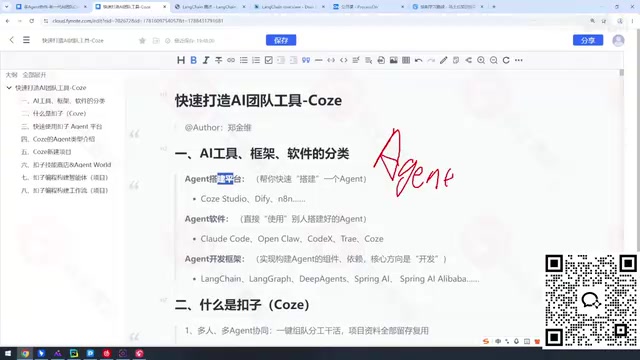Redo the last undone edit
Image resolution: width=640 pixels, height=360 pixels.
pos(431,60)
